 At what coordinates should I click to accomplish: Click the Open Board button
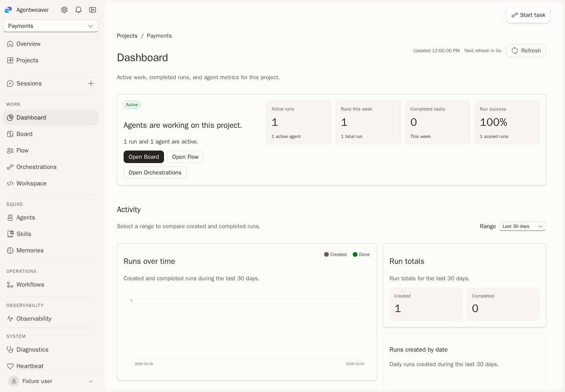144,157
